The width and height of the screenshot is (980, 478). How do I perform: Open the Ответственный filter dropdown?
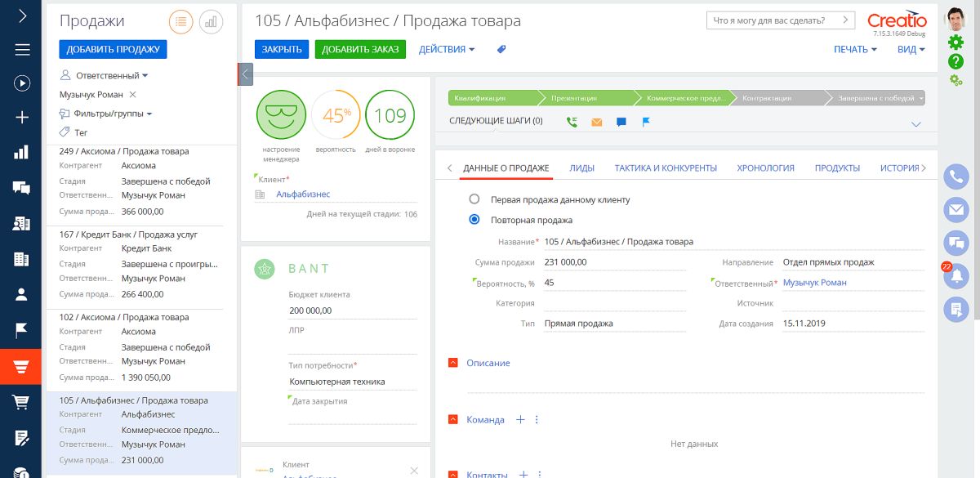[112, 75]
